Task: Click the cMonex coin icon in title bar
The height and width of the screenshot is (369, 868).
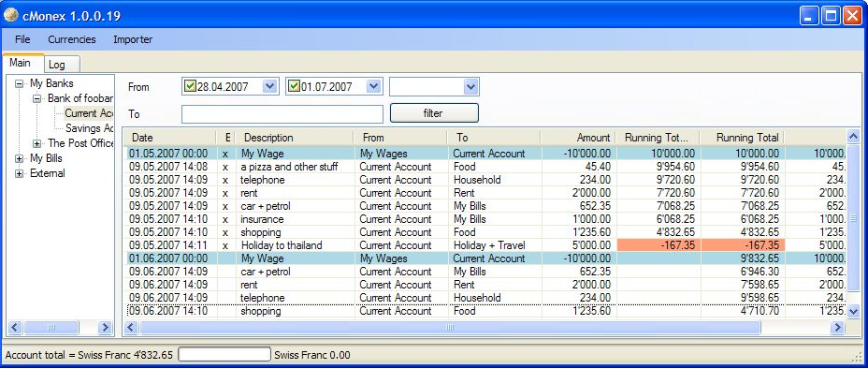Action: point(10,16)
